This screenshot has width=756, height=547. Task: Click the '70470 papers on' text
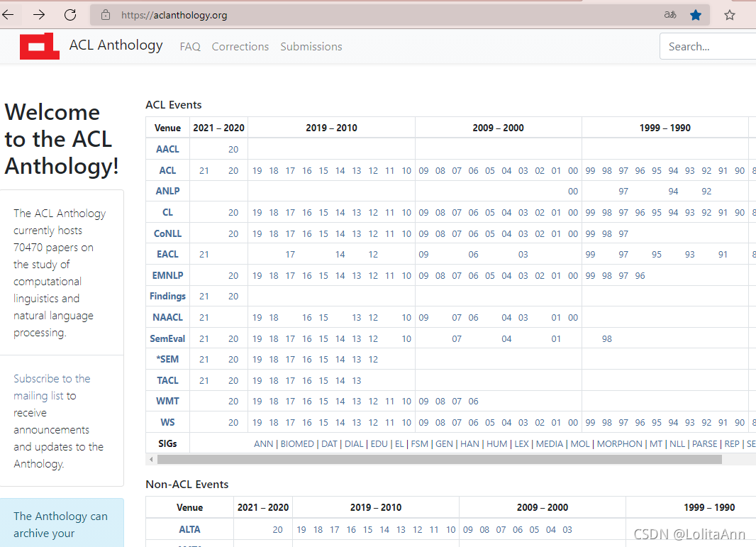click(x=53, y=248)
